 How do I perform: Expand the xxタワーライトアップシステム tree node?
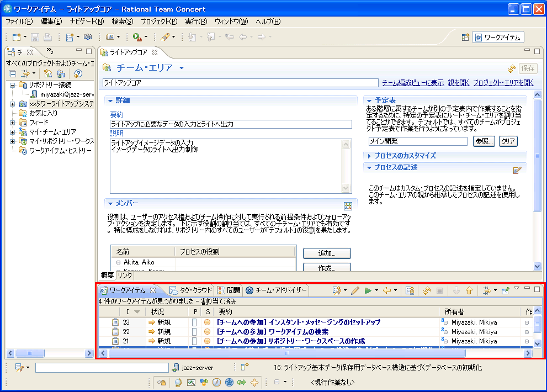[x=12, y=104]
